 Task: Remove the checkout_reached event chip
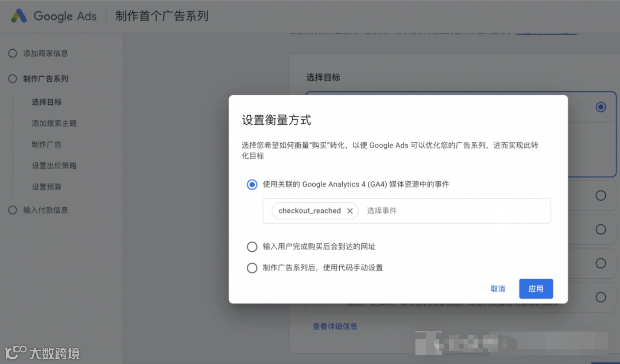[x=350, y=211]
